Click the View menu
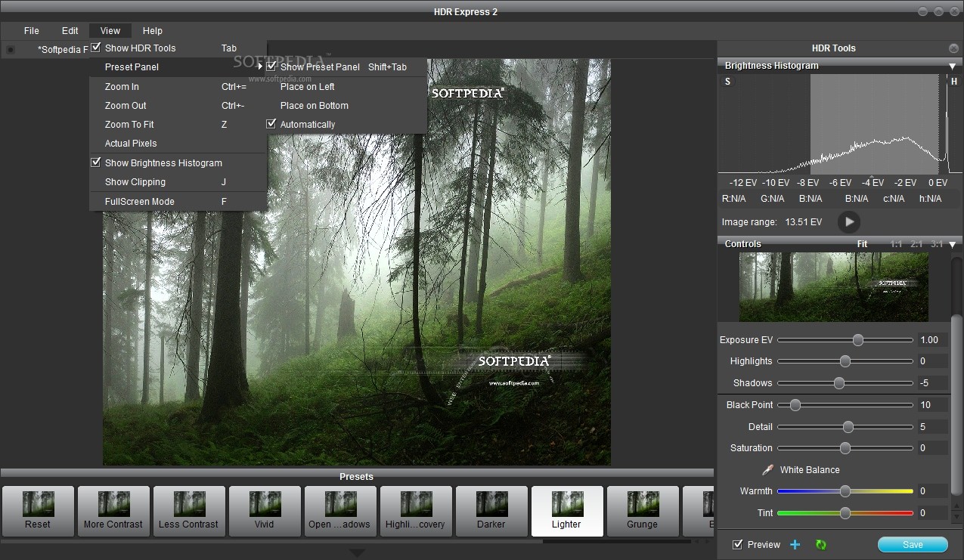The width and height of the screenshot is (964, 560). 110,31
